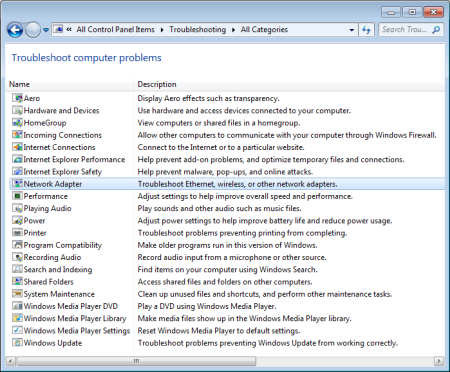Select 'Program Compatibility' in the list
This screenshot has width=450, height=372.
click(x=63, y=245)
